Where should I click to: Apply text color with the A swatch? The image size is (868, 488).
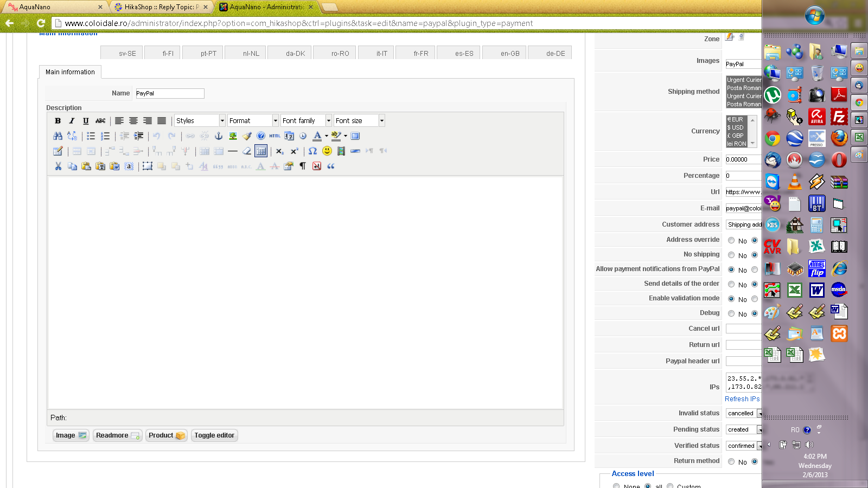317,136
